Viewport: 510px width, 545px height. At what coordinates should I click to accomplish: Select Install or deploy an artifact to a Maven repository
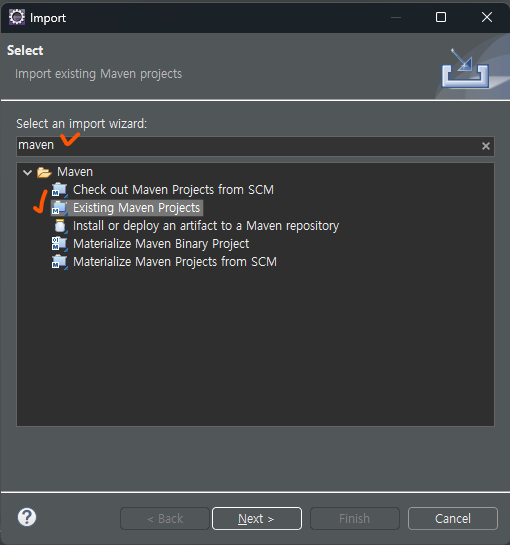pyautogui.click(x=206, y=226)
